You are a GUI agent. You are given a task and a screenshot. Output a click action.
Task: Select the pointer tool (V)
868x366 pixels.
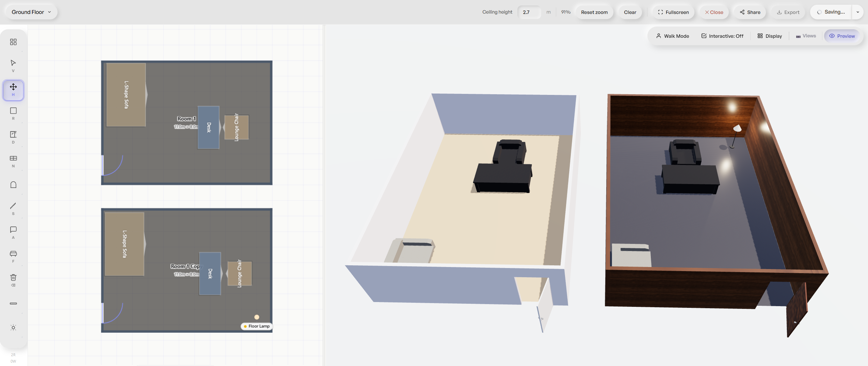(13, 66)
